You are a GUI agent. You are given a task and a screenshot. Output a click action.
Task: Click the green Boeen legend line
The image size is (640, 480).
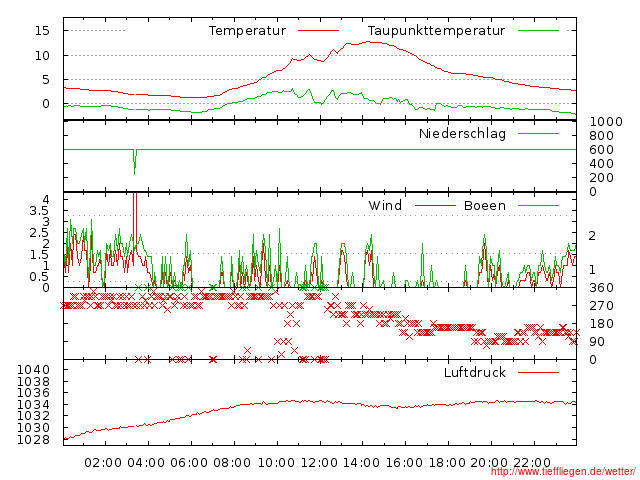click(x=538, y=205)
